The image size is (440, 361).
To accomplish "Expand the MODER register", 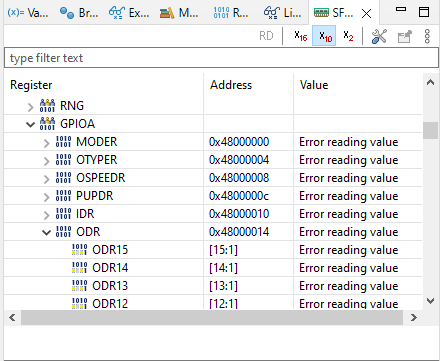I will [x=46, y=143].
